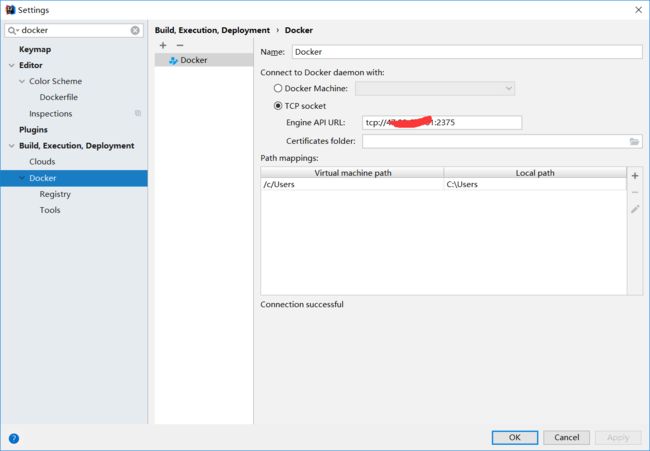Click the Certificates folder field
The image size is (650, 451).
[502, 141]
